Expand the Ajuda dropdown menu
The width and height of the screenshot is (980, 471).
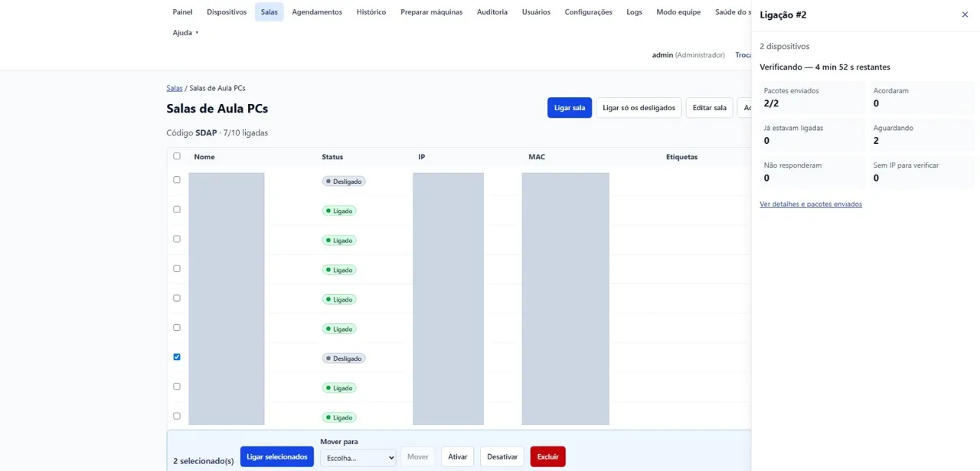pos(185,33)
